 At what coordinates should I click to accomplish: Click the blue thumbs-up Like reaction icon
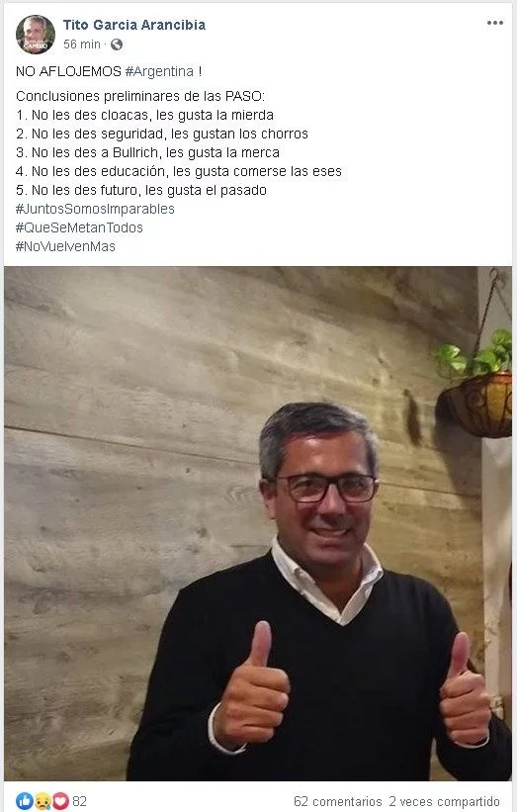(24, 801)
